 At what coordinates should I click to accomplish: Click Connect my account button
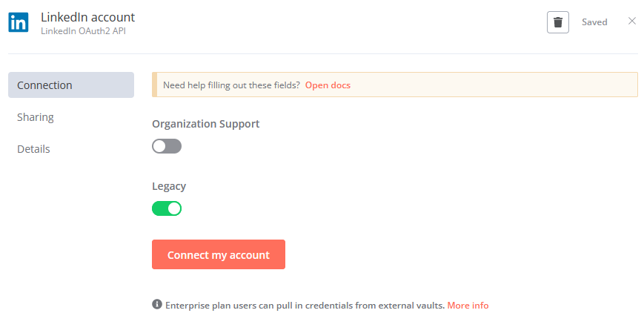pos(219,254)
